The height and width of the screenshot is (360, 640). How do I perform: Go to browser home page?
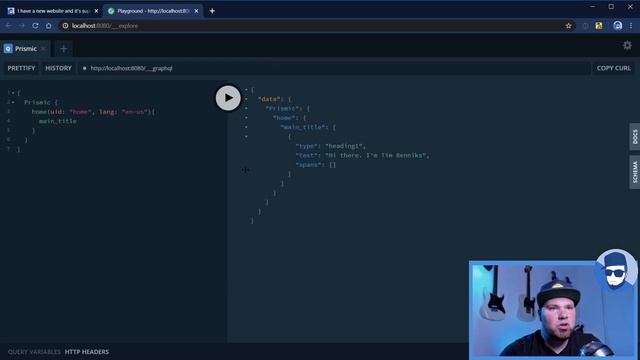49,26
